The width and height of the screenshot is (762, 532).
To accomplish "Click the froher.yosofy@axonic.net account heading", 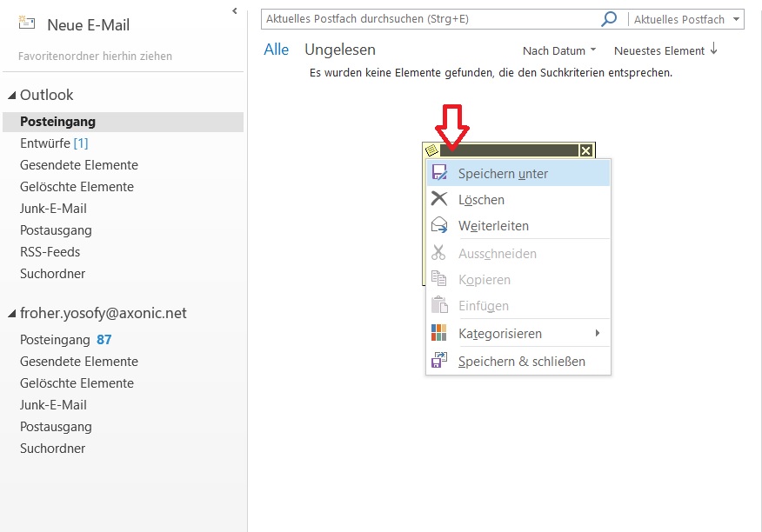I will click(x=103, y=313).
